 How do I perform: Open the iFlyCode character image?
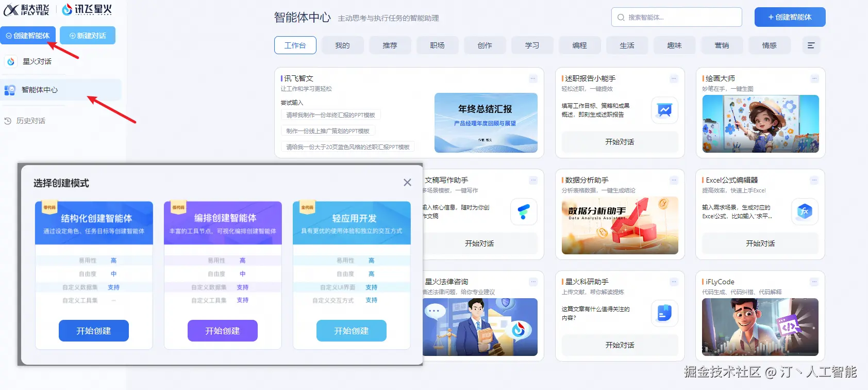(x=760, y=327)
